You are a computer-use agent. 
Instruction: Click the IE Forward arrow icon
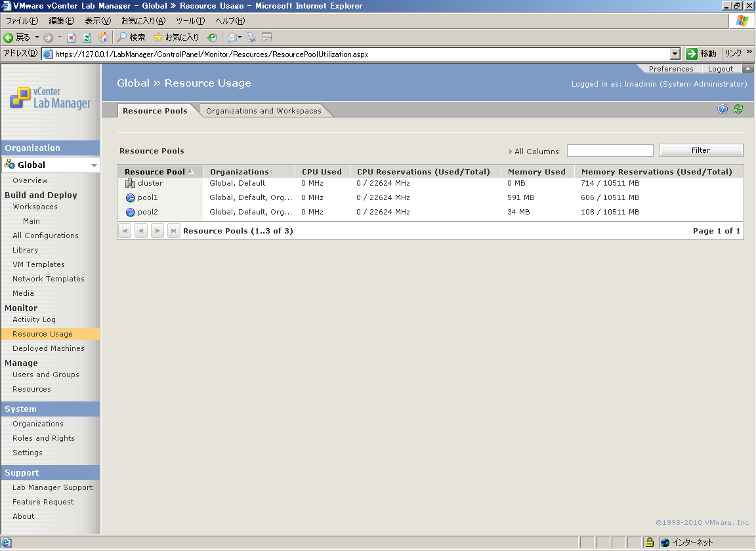pos(48,37)
